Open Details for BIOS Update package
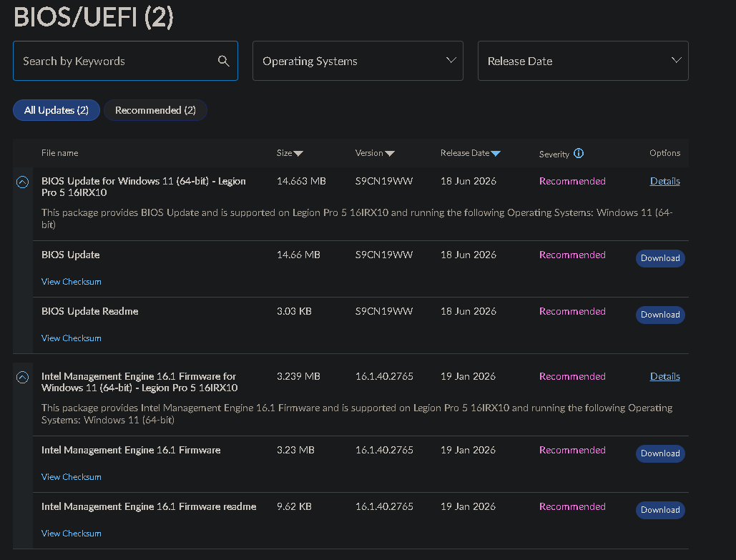 click(664, 181)
